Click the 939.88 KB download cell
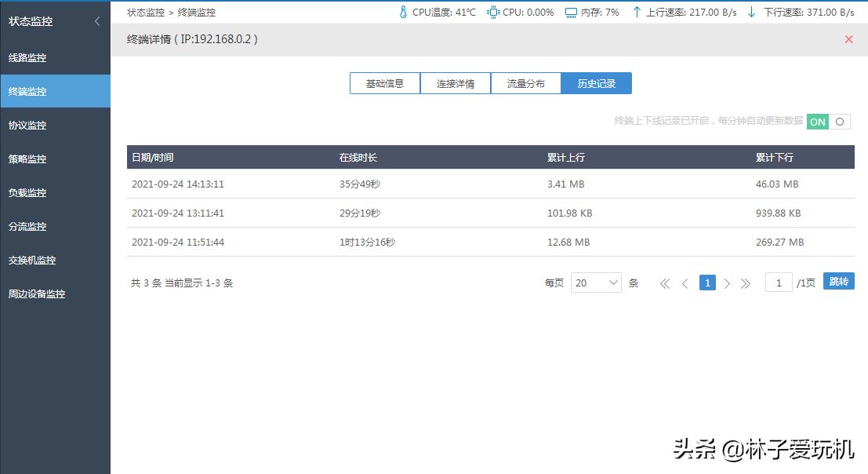 point(779,213)
